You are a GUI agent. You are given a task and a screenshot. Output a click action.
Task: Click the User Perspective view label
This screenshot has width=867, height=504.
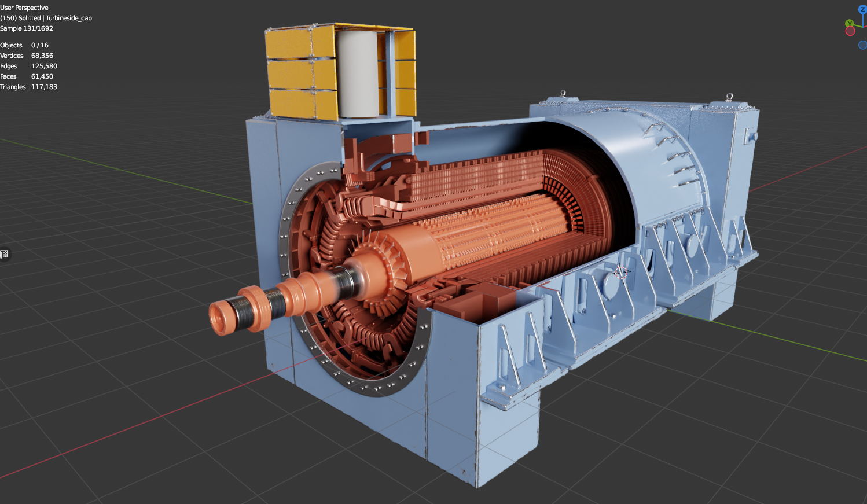(24, 8)
